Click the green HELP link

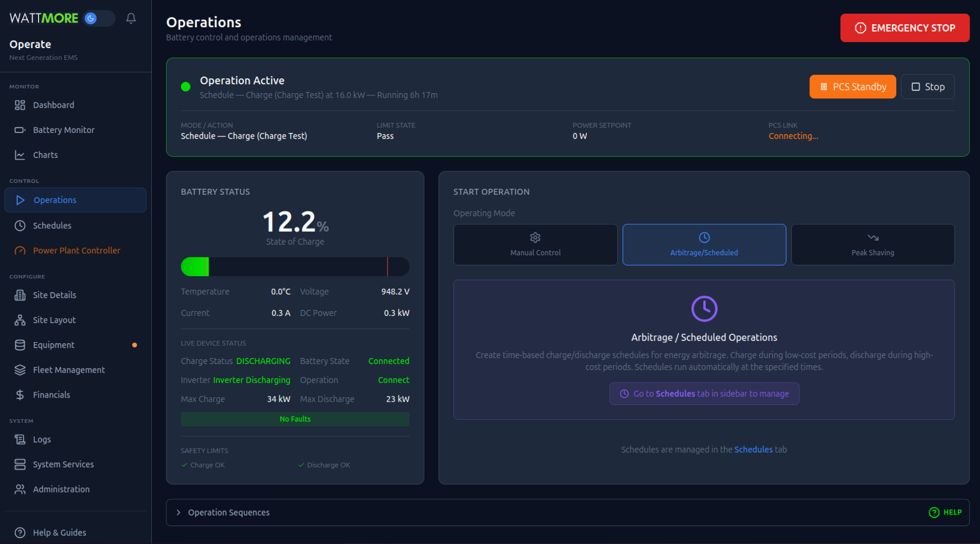tap(945, 513)
